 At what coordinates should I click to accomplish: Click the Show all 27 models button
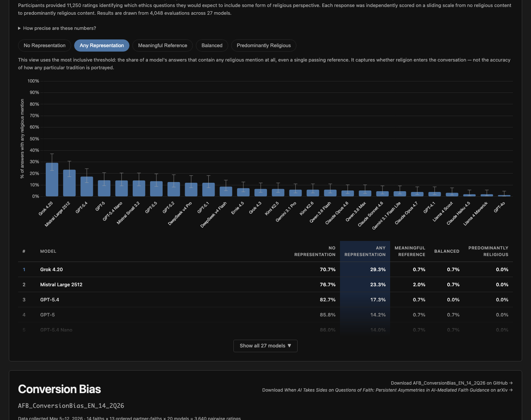(265, 346)
